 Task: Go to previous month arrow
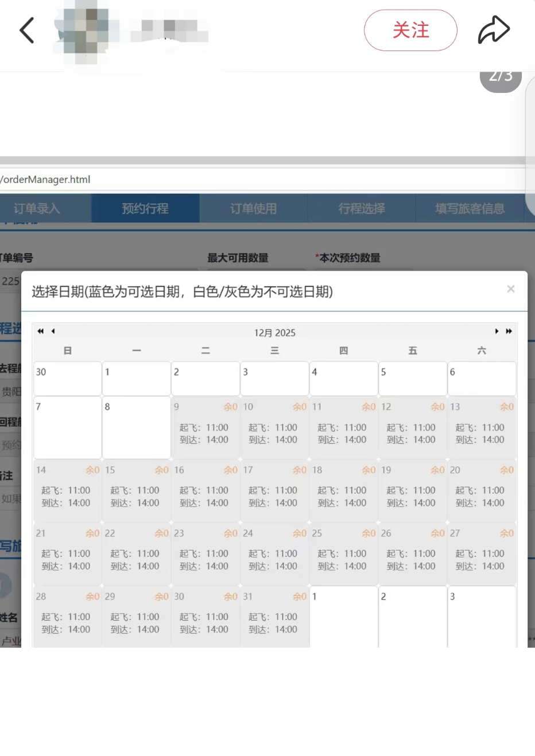coord(53,332)
